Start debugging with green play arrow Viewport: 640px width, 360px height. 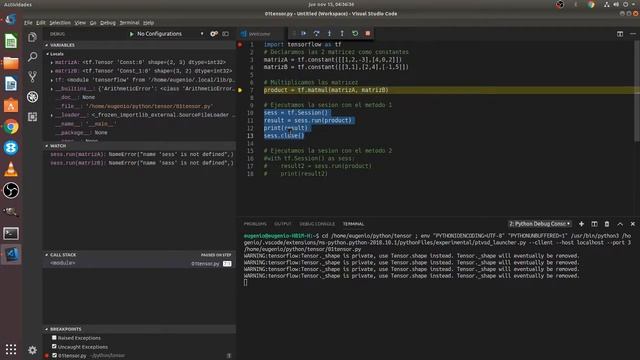point(131,34)
